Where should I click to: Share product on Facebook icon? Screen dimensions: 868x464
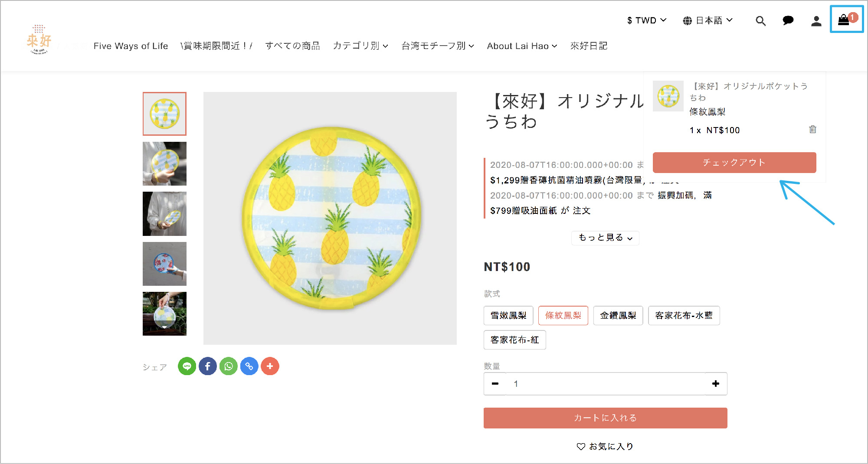[x=208, y=366]
